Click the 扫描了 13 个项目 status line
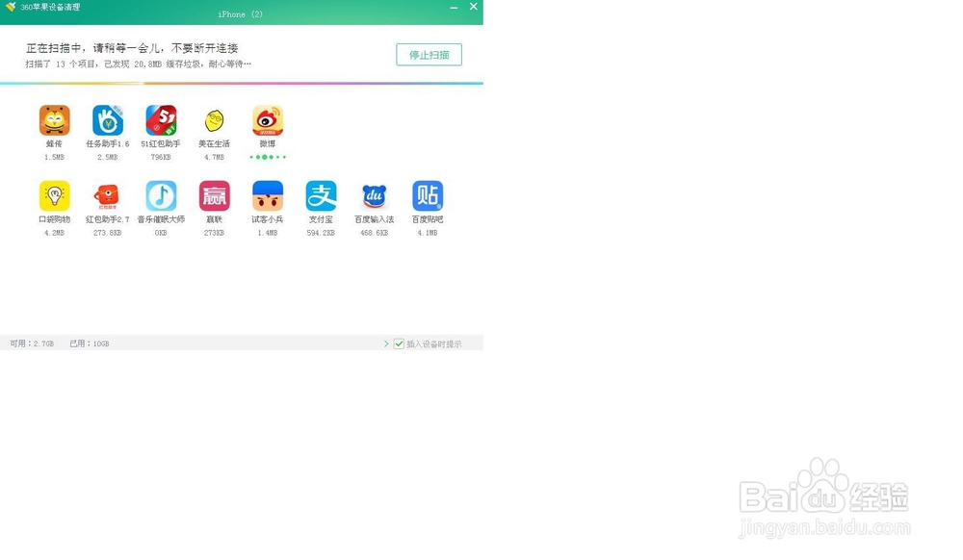Screen dimensions: 963x560 tap(138, 64)
